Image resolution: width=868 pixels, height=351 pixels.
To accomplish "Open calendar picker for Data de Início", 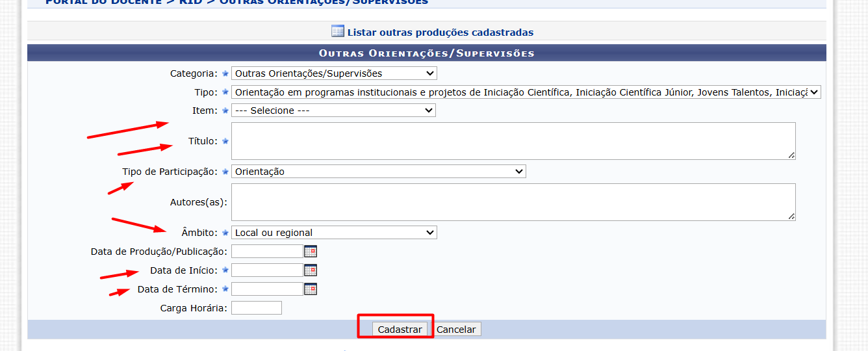I will pos(311,270).
